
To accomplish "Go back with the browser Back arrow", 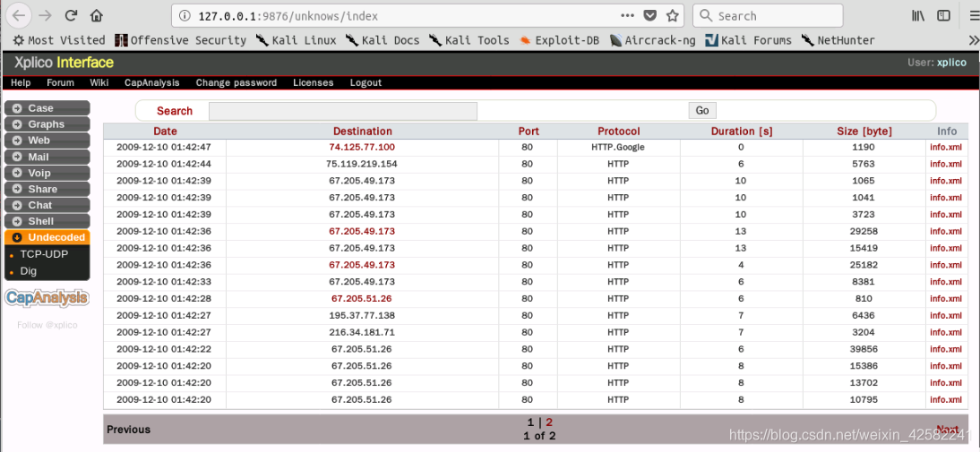I will [x=18, y=15].
